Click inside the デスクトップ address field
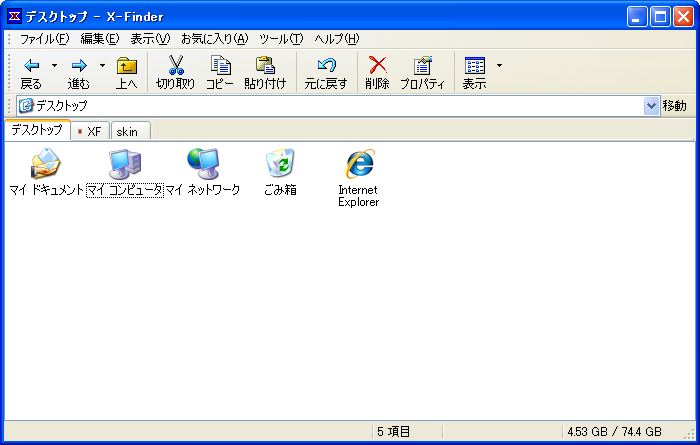The width and height of the screenshot is (700, 445). (330, 105)
